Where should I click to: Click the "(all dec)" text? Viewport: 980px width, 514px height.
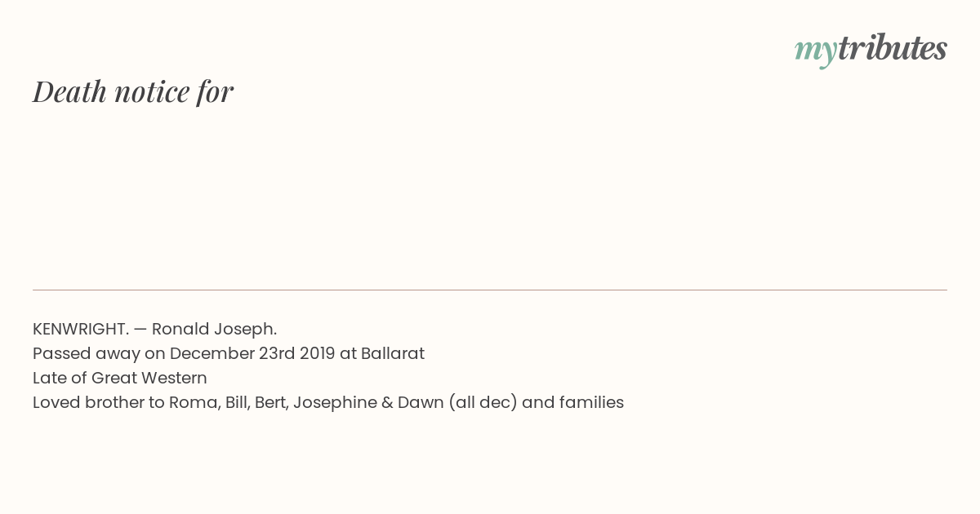[x=483, y=402]
